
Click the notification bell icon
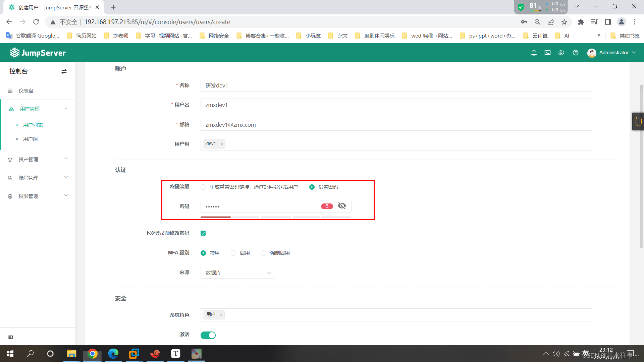click(x=534, y=53)
